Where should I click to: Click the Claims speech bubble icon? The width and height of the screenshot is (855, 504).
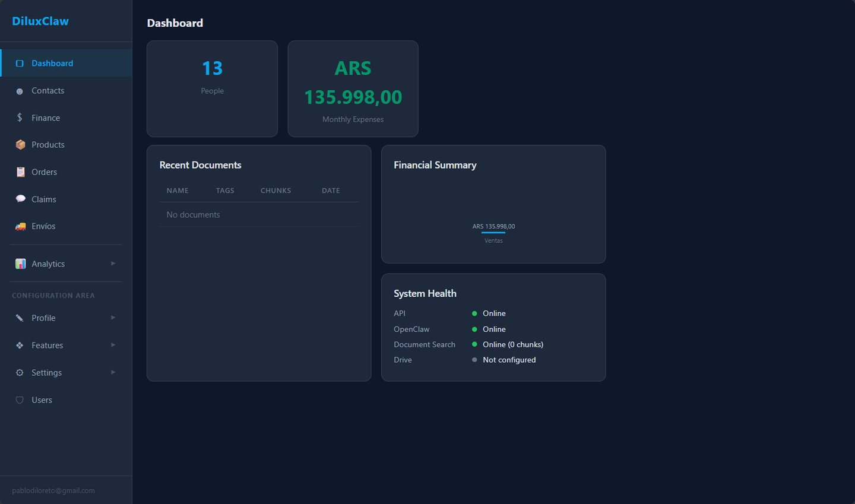(20, 199)
